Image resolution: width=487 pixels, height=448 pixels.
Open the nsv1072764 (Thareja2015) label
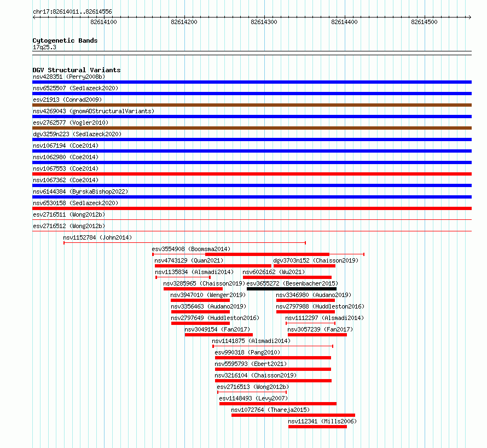click(x=270, y=410)
